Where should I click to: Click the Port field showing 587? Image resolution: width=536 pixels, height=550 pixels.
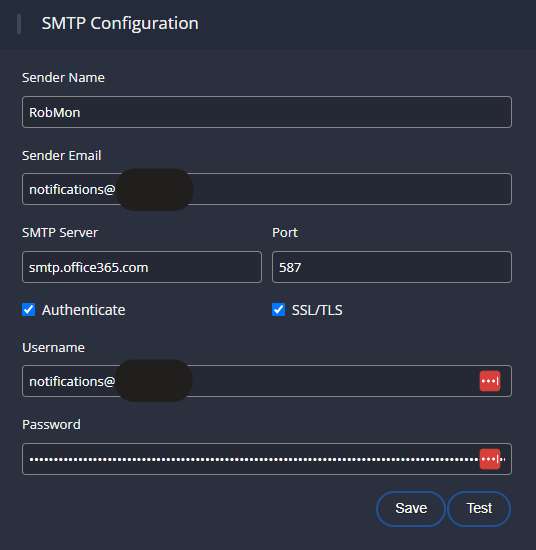392,267
